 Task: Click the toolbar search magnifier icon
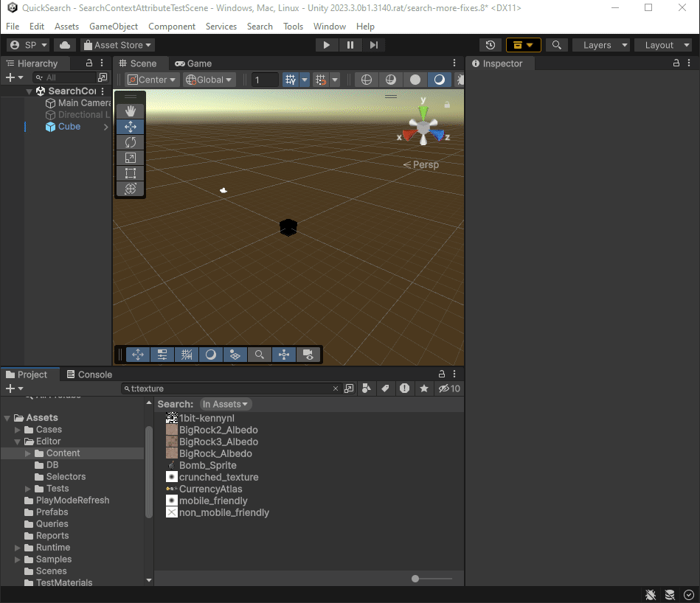coord(557,45)
